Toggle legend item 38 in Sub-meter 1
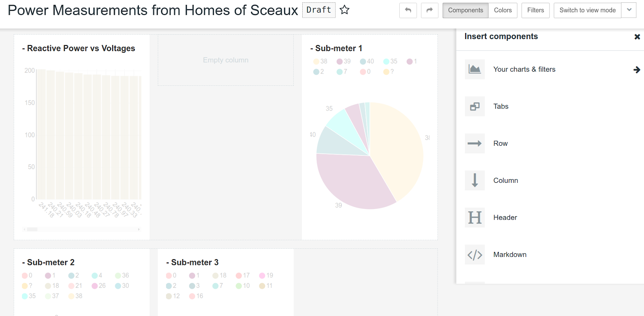Screen dimensions: 644x316 click(320, 62)
